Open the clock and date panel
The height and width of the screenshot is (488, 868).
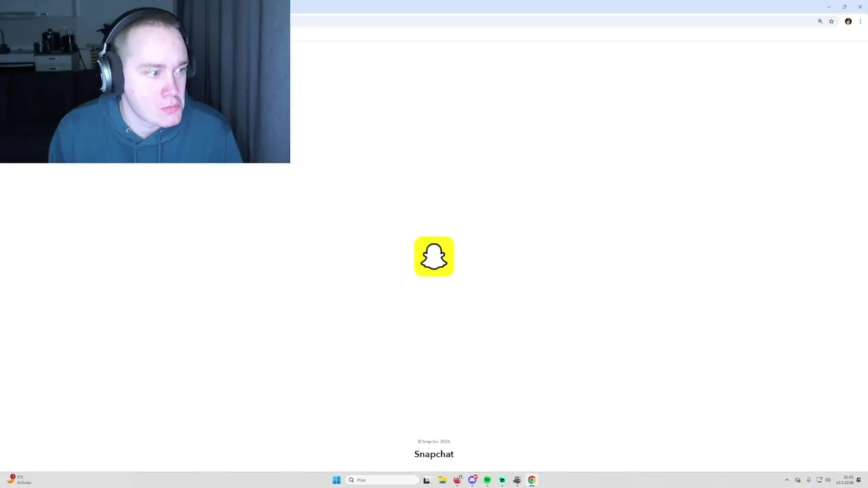(845, 480)
